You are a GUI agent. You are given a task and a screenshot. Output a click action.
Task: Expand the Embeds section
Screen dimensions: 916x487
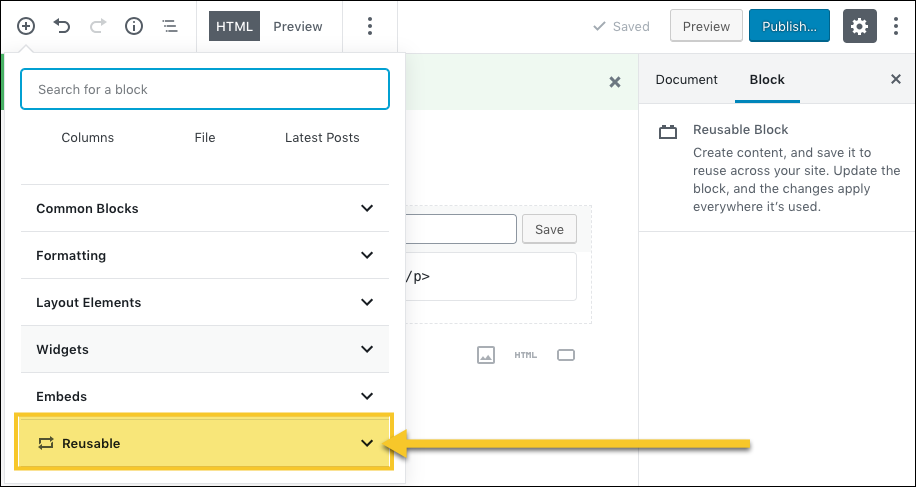pyautogui.click(x=204, y=396)
